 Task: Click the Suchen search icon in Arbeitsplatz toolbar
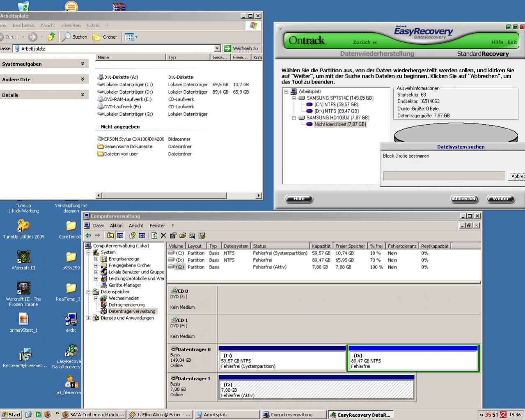point(74,37)
